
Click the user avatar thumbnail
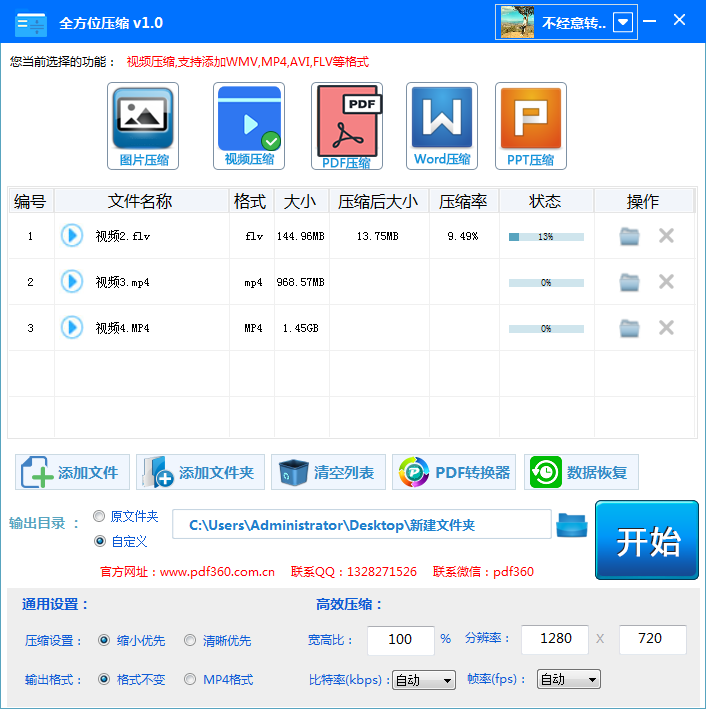[517, 22]
